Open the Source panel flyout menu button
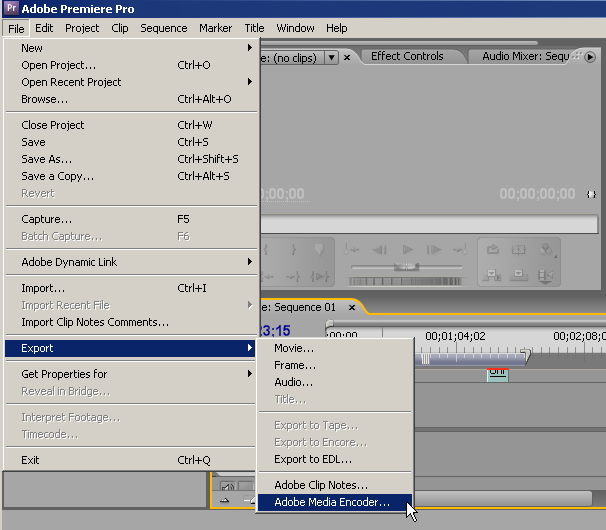606x530 pixels. point(590,57)
